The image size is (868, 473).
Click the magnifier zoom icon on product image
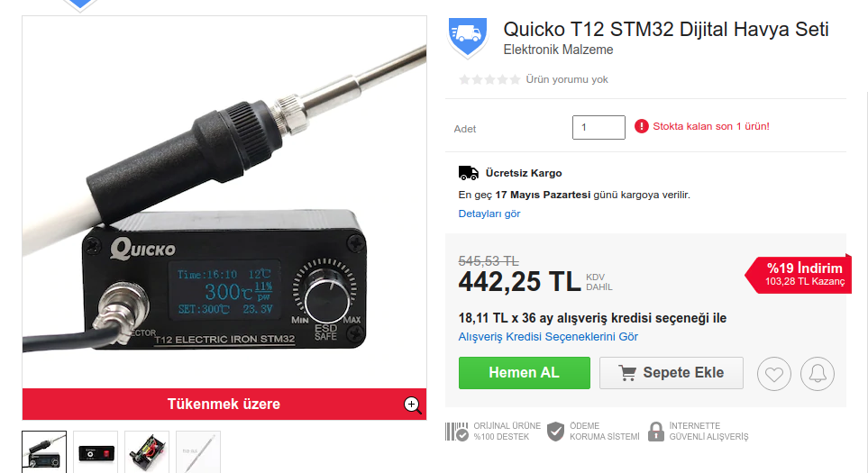coord(412,405)
